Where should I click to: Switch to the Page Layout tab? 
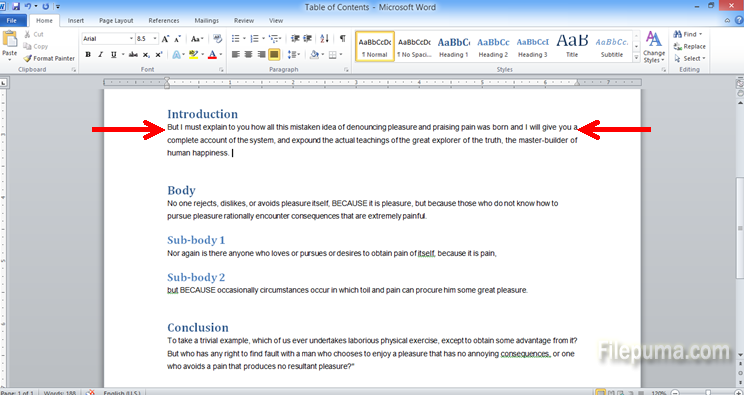[116, 21]
